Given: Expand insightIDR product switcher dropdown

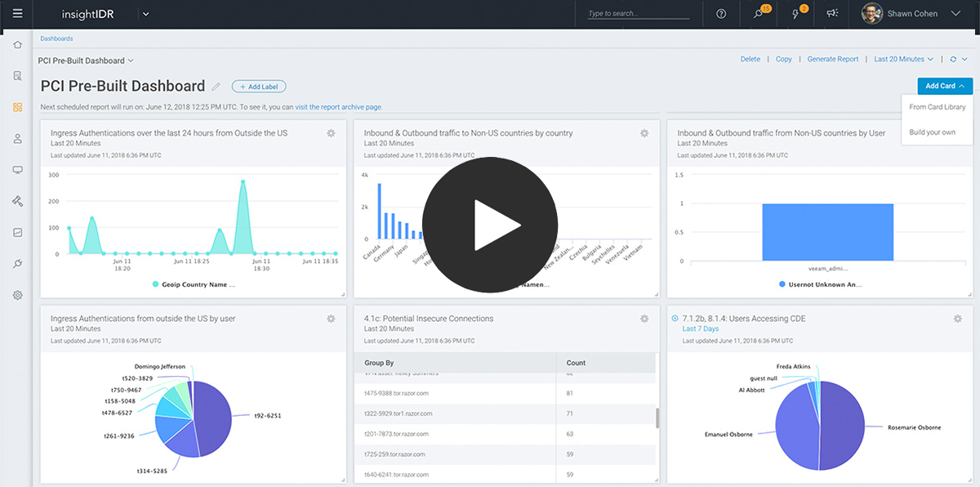Looking at the screenshot, I should 145,14.
